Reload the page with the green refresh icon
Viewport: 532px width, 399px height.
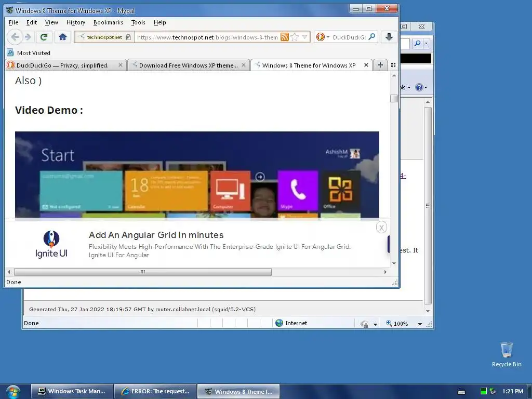[44, 37]
